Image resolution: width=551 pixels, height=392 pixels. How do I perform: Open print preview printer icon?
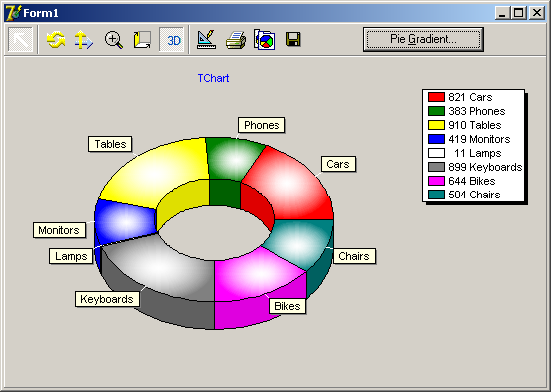point(236,40)
